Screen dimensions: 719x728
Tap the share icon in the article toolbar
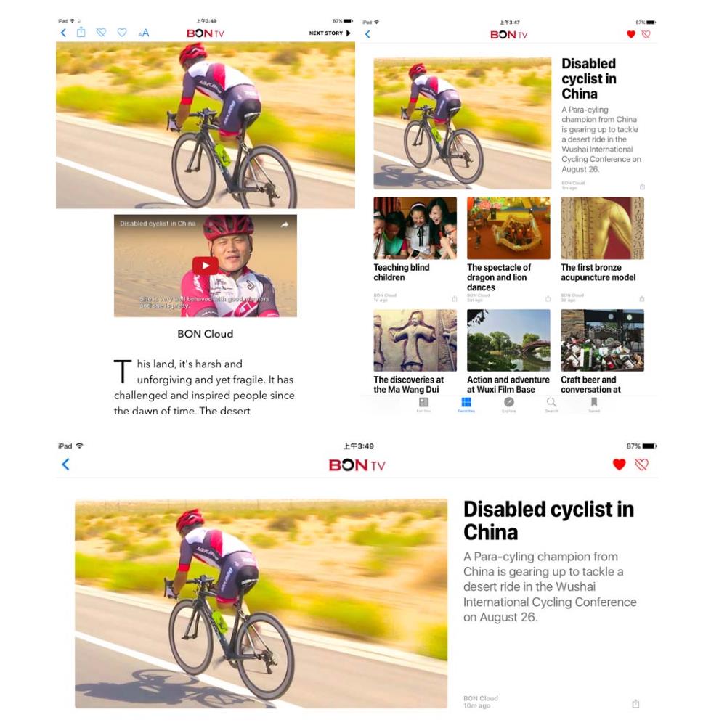click(x=81, y=32)
